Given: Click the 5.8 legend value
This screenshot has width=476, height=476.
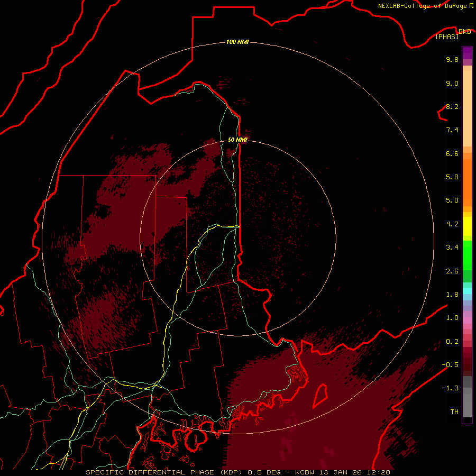Looking at the screenshot, I should tap(452, 177).
